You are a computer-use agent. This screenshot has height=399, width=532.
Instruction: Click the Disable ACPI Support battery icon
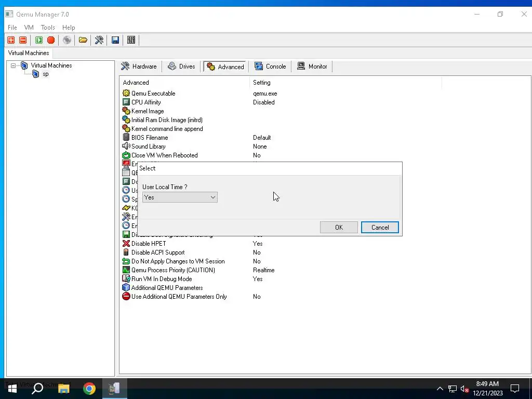click(126, 252)
